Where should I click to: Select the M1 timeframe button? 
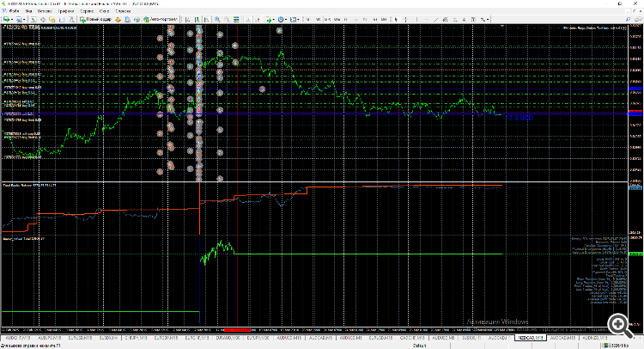308,19
